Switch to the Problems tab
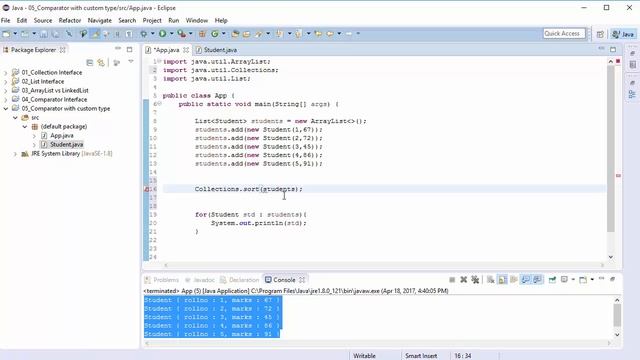640x360 pixels. (x=162, y=280)
